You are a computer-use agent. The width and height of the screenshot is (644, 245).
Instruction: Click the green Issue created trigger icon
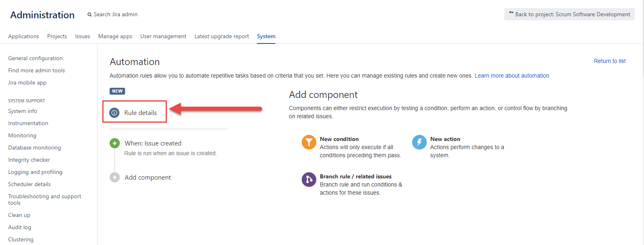115,143
